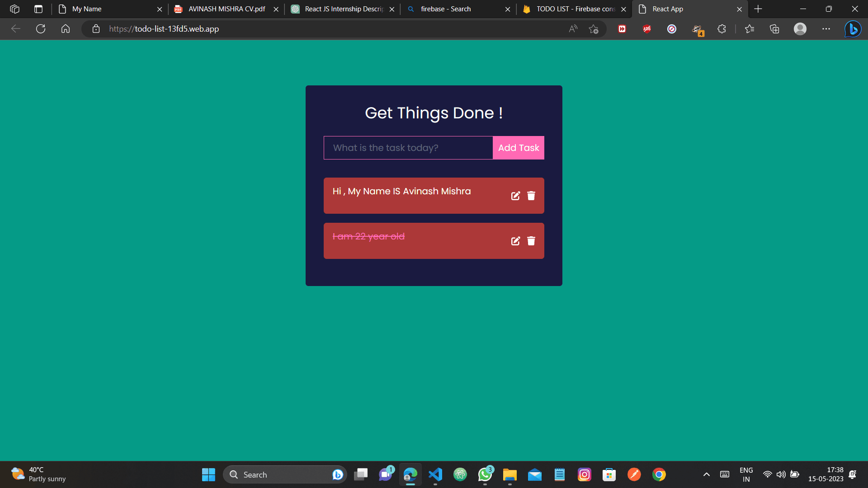Viewport: 868px width, 488px height.
Task: Switch to the 'My Name' tab
Action: pos(110,9)
